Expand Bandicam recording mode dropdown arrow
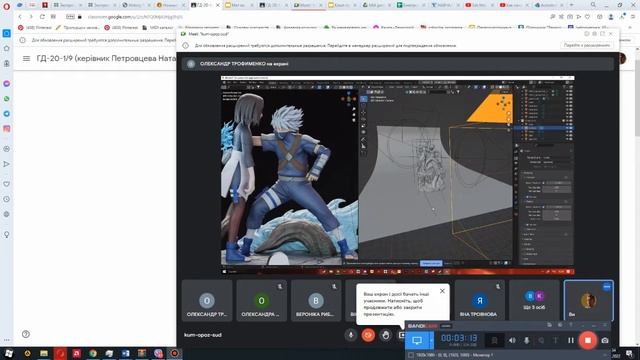The height and width of the screenshot is (360, 640). click(x=431, y=340)
